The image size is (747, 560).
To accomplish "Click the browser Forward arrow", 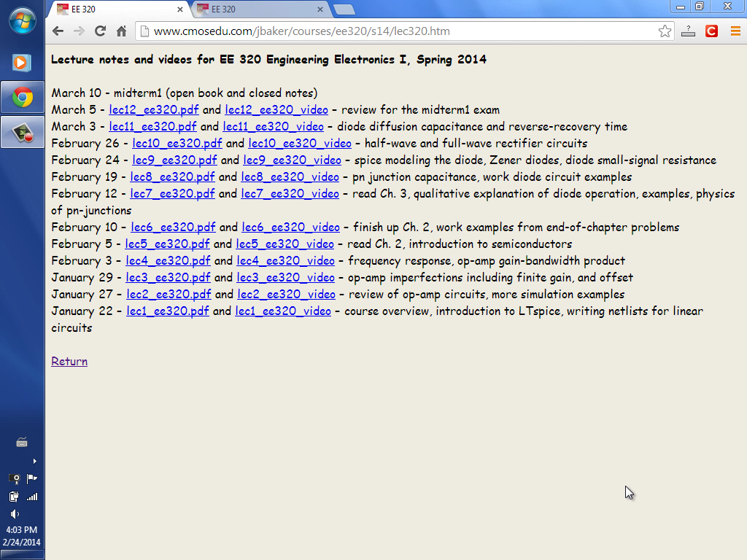I will click(x=79, y=31).
